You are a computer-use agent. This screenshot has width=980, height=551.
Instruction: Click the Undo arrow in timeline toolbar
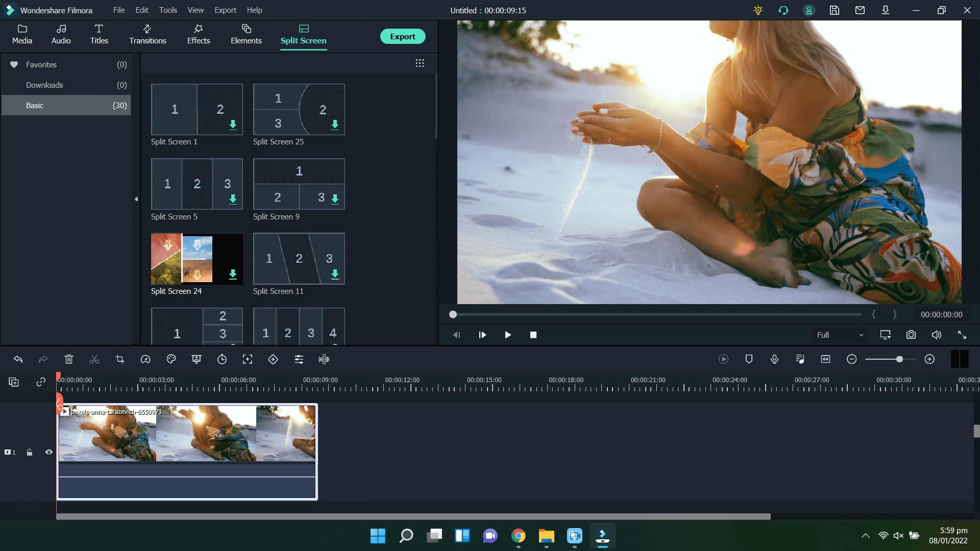(18, 359)
